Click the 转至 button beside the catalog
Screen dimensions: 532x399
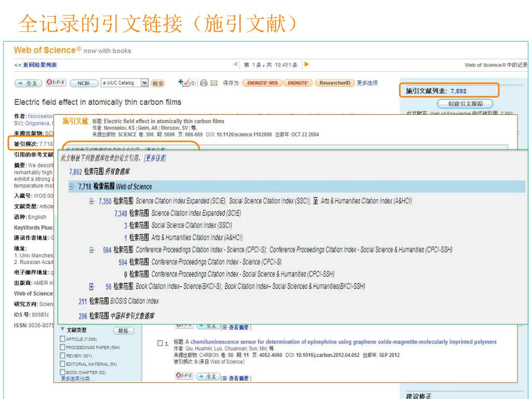click(x=158, y=83)
